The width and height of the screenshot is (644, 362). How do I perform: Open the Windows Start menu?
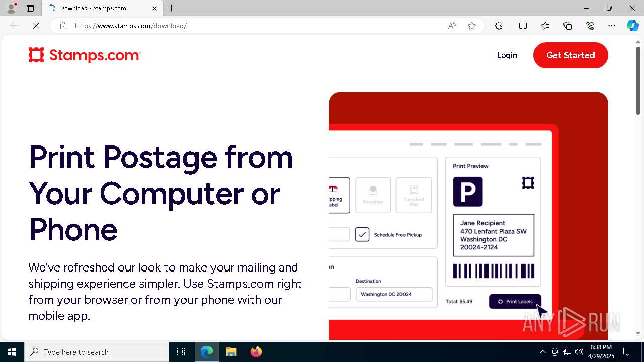click(12, 352)
